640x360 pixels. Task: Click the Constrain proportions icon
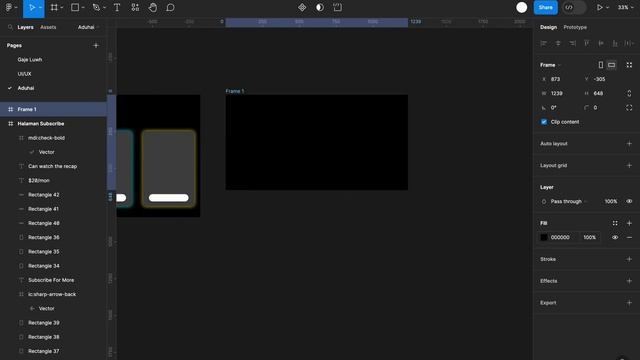coord(629,93)
